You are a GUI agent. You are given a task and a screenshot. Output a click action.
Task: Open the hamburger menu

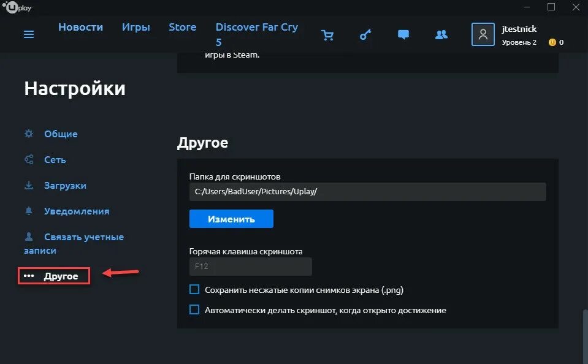pos(29,34)
